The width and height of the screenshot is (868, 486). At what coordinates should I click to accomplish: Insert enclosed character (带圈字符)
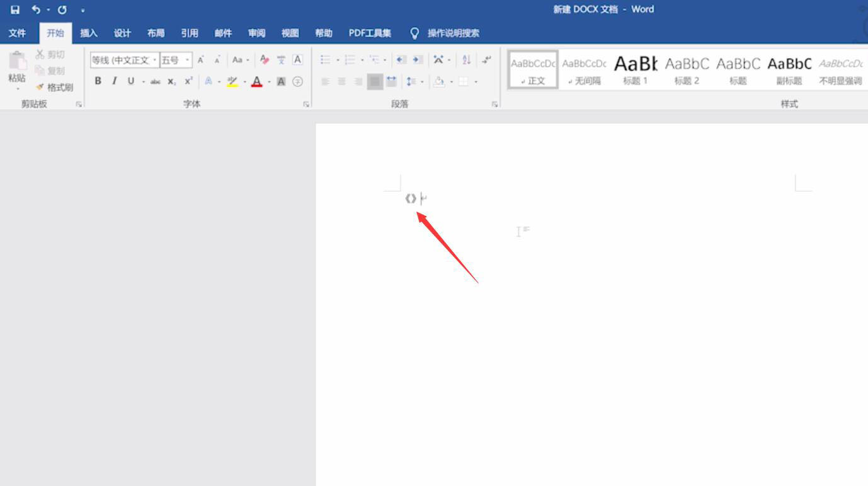298,81
